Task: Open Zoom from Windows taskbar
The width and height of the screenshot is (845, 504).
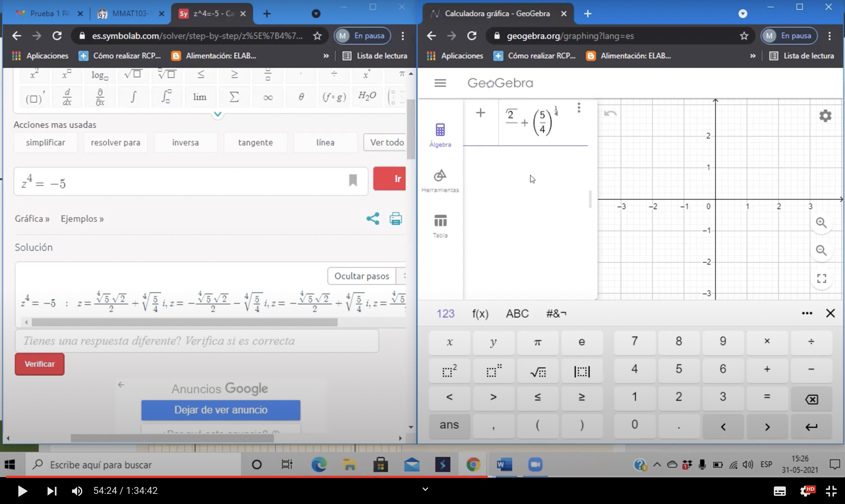Action: (x=535, y=464)
